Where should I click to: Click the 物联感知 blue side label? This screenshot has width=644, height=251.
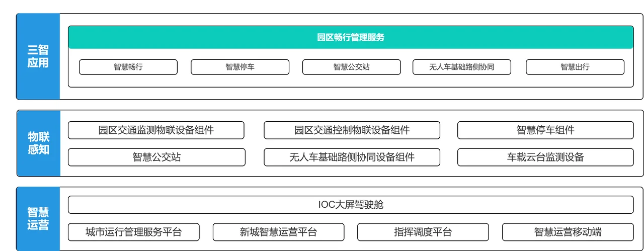pos(38,143)
